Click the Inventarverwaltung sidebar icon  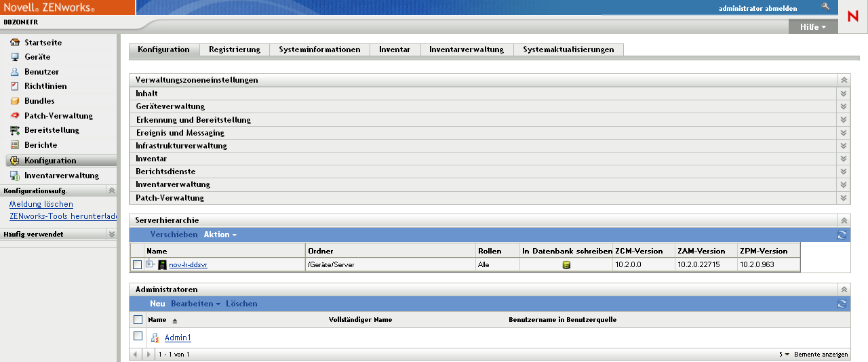pyautogui.click(x=15, y=176)
